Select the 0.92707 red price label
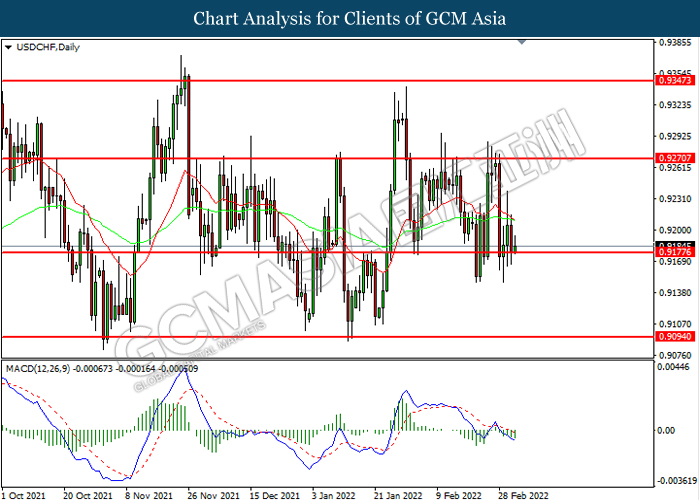The height and width of the screenshot is (500, 700). 675,158
